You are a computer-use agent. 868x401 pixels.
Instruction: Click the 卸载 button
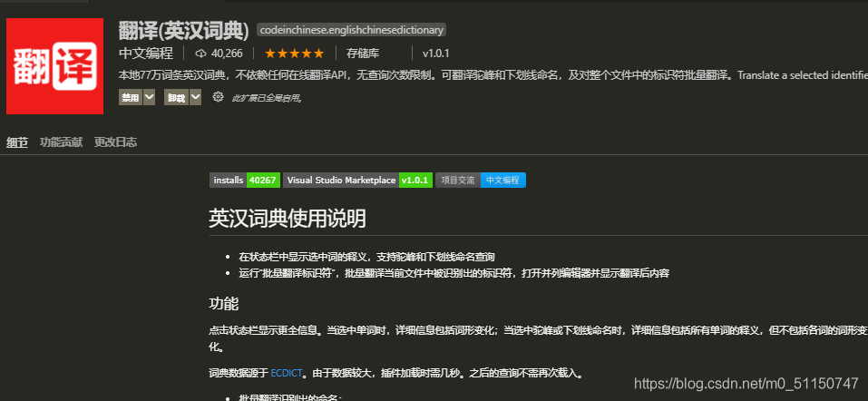coord(177,98)
